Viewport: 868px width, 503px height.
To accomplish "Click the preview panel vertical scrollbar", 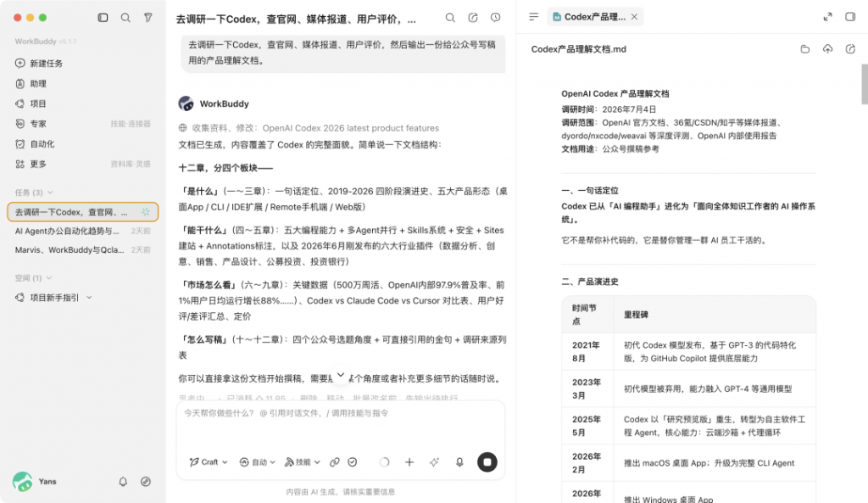I will (864, 84).
